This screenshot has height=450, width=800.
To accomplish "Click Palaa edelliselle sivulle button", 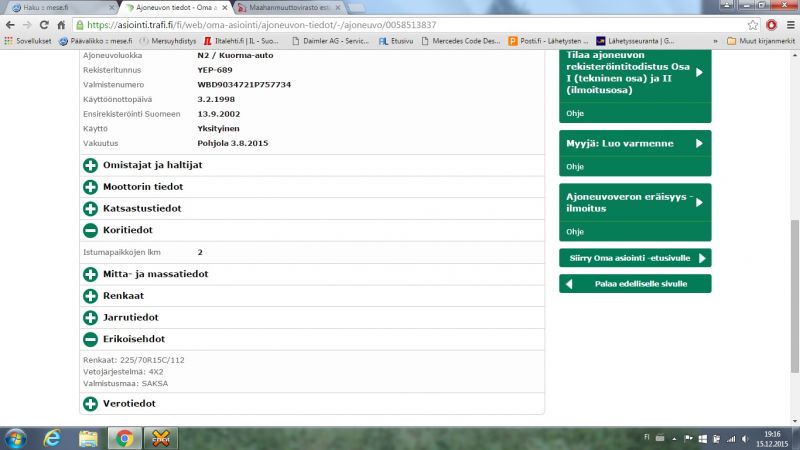I will [x=635, y=284].
